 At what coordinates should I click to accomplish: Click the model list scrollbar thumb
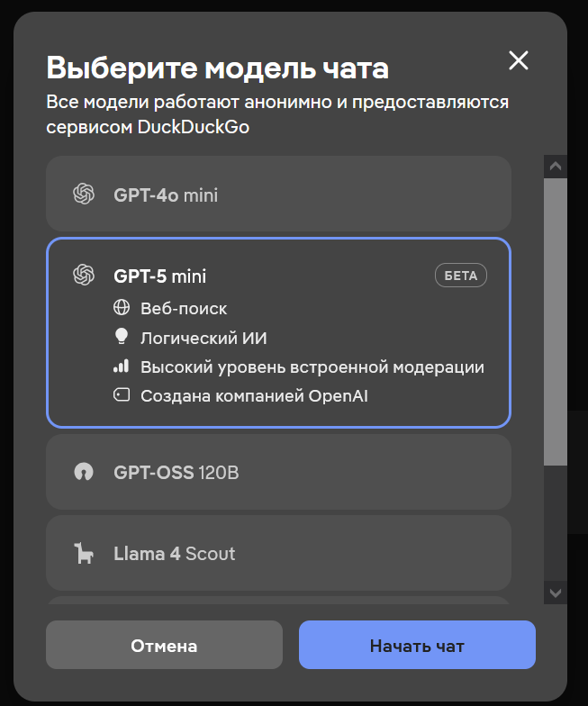tap(556, 320)
